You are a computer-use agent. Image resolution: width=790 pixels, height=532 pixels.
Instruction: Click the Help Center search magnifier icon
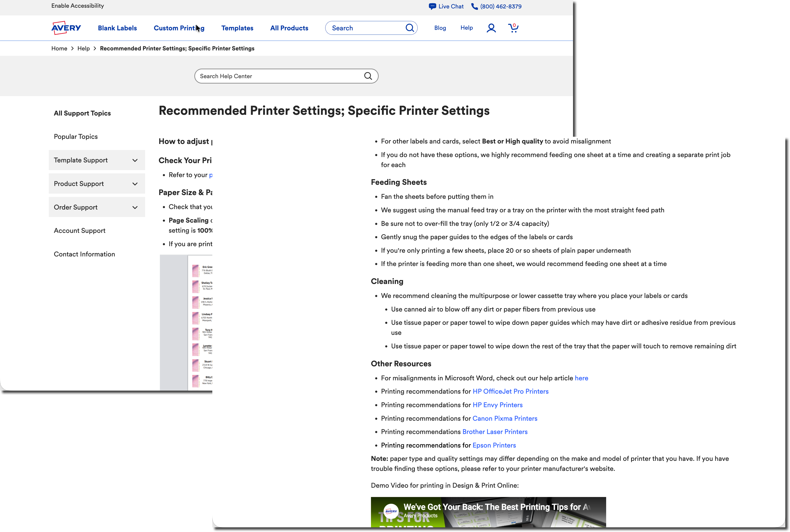pos(368,76)
